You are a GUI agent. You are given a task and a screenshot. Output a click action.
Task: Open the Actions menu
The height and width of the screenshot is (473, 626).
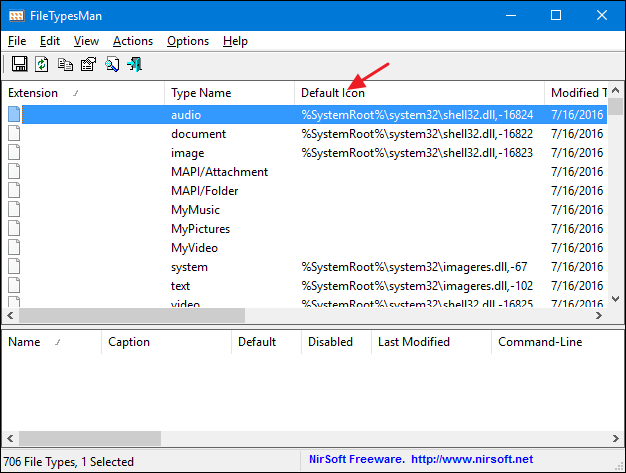tap(133, 41)
